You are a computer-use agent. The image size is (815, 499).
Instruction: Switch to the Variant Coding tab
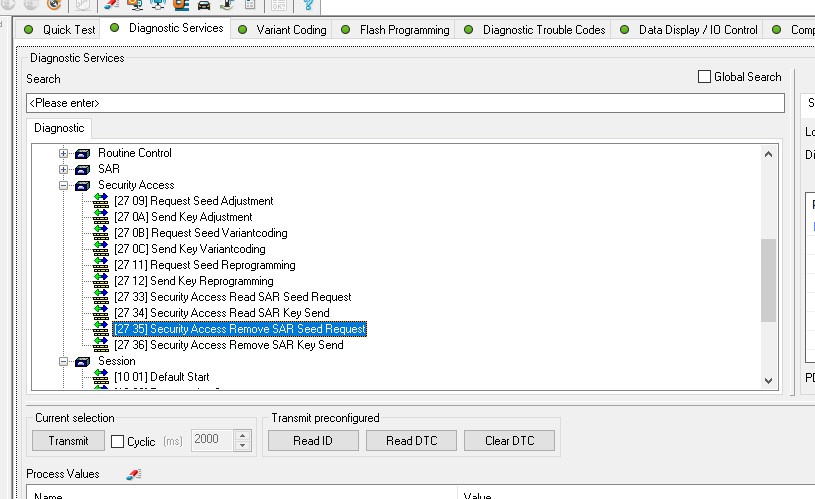click(x=290, y=29)
